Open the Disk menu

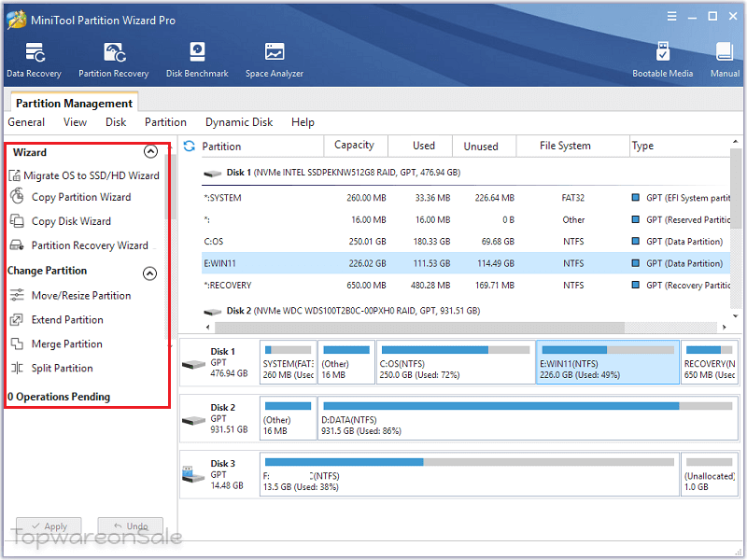point(116,122)
